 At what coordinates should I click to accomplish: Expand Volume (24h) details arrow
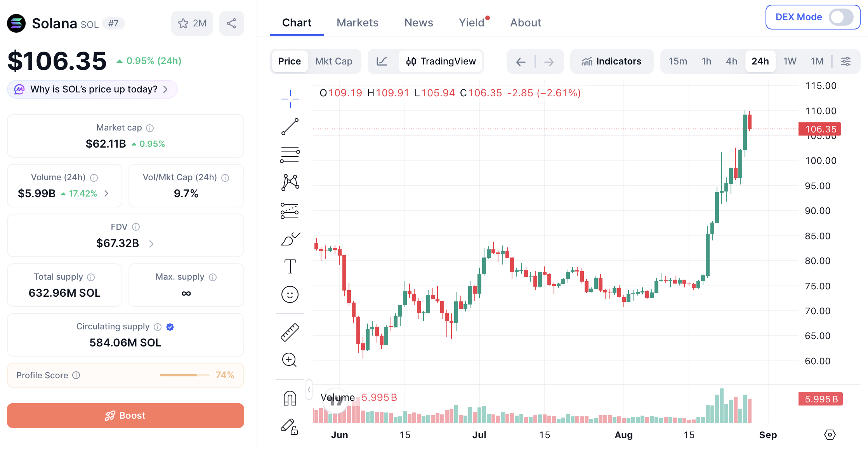(x=106, y=193)
